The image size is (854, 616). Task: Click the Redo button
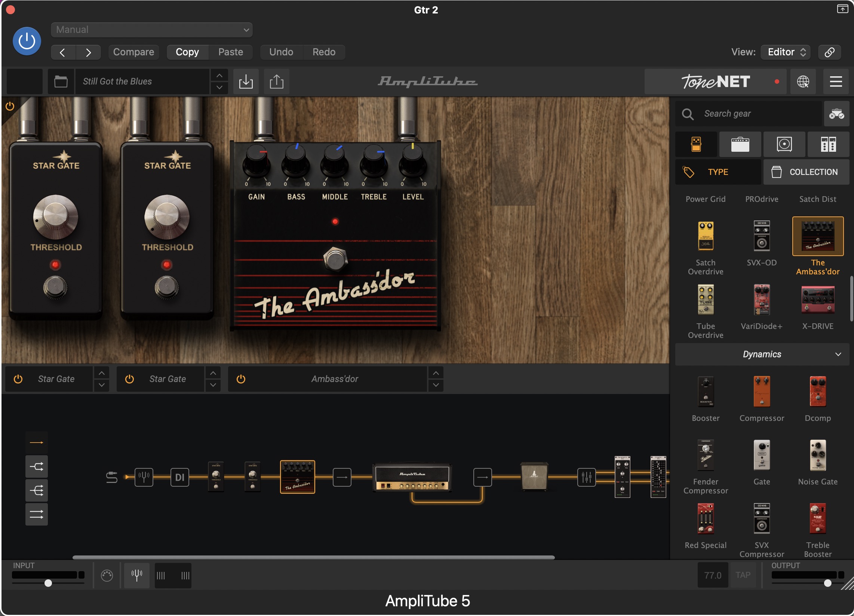[324, 52]
